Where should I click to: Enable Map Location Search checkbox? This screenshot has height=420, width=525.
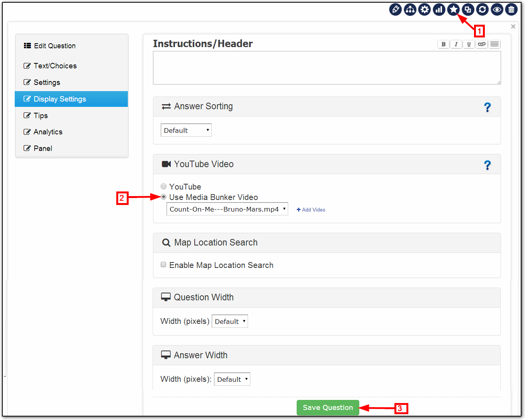164,264
